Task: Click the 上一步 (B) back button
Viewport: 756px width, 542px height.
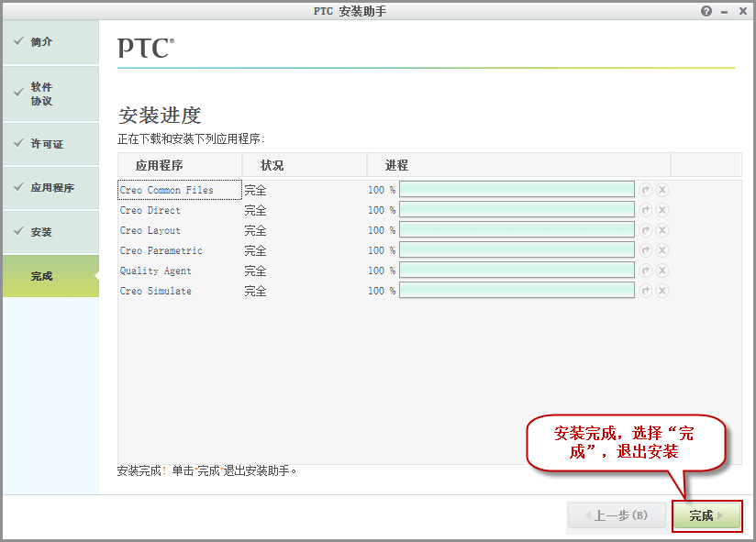Action: click(x=617, y=516)
